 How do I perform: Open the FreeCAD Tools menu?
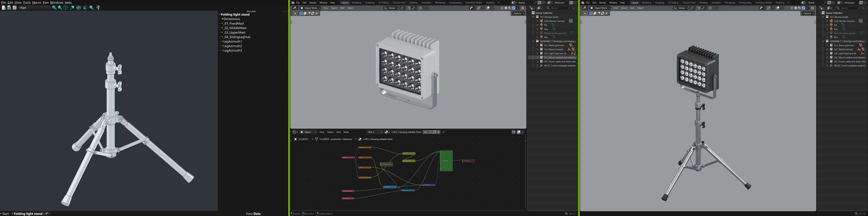[27, 2]
